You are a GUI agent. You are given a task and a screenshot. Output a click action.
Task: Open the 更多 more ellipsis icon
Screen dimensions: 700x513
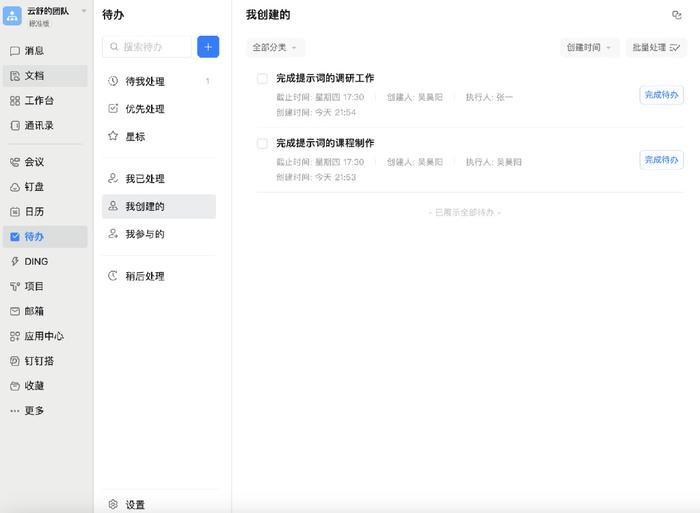[x=15, y=411]
